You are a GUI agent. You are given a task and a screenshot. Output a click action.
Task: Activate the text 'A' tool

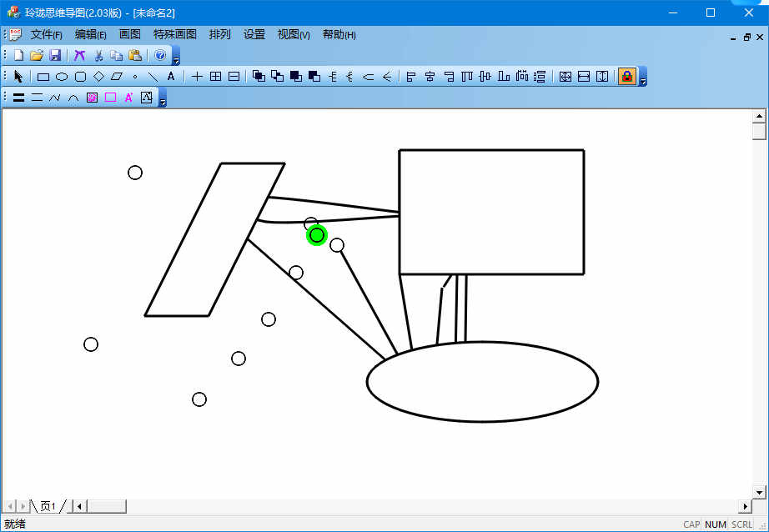(x=171, y=77)
